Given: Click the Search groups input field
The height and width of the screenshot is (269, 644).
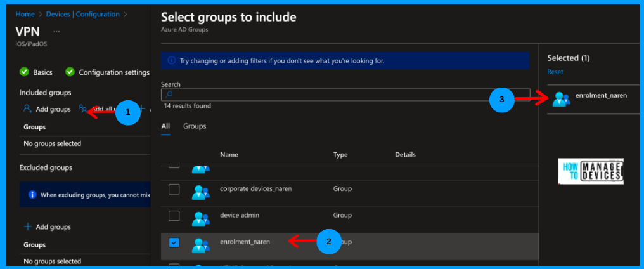Looking at the screenshot, I should (x=346, y=95).
